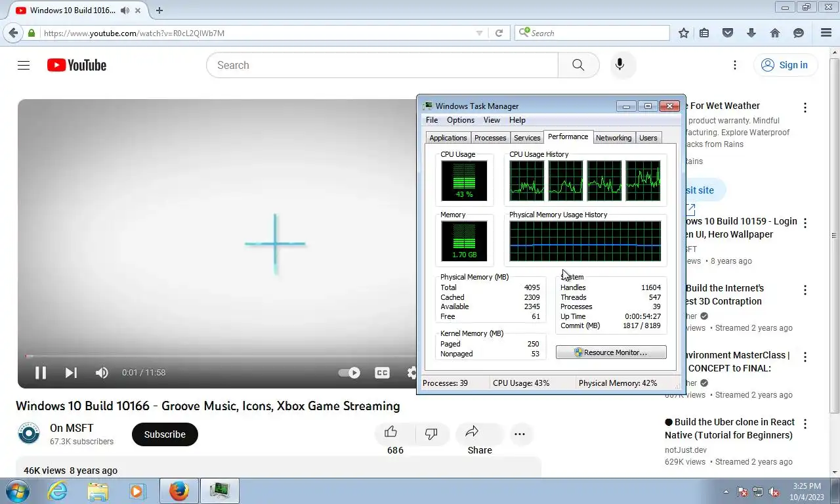Click the On MSFT channel avatar
This screenshot has width=840, height=504.
click(29, 434)
